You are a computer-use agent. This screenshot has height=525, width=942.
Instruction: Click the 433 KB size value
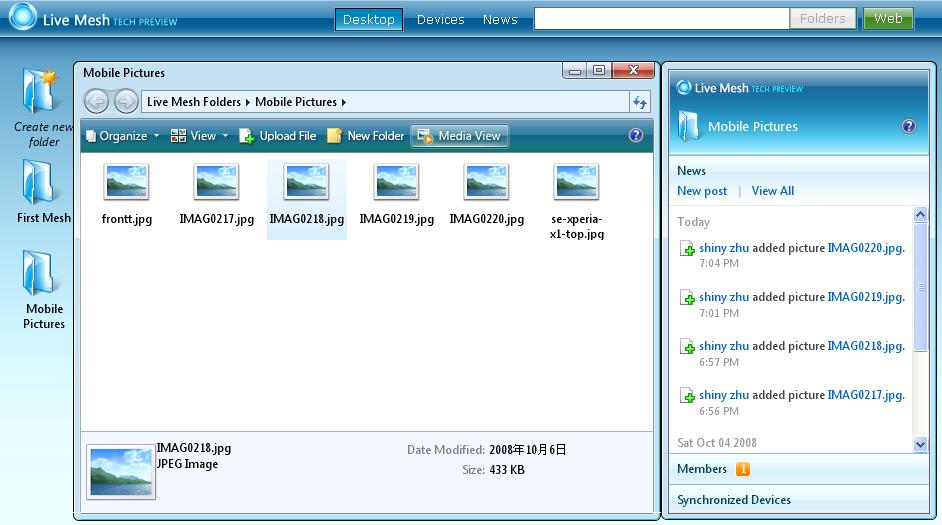507,470
